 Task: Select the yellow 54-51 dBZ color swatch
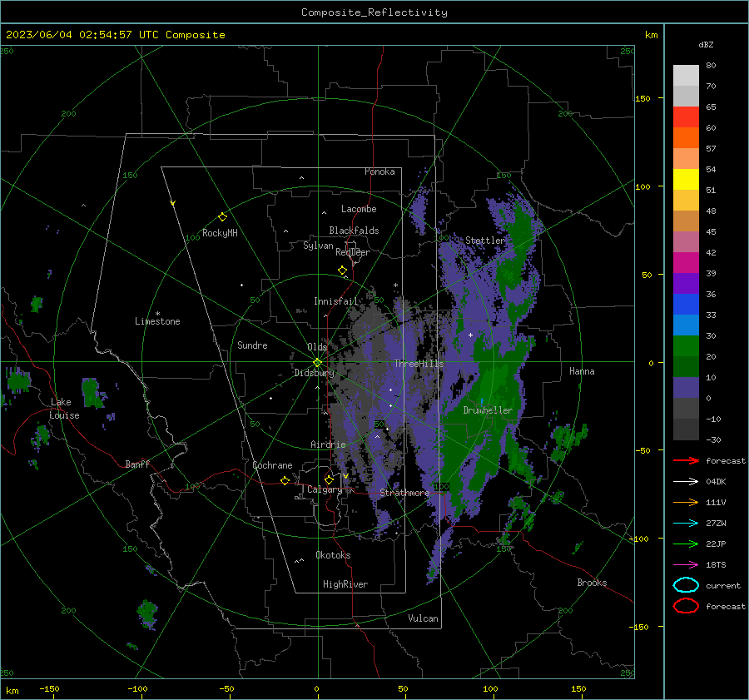[686, 180]
